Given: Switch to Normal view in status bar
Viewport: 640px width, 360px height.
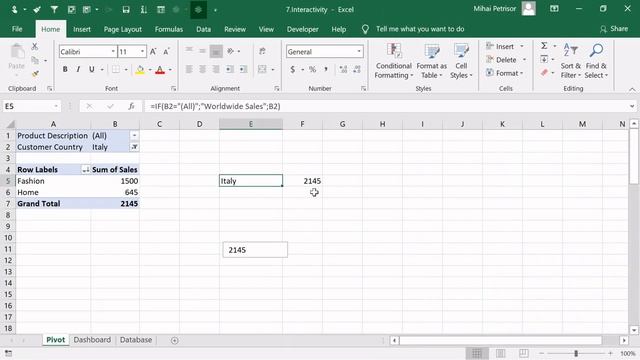Looking at the screenshot, I should [x=477, y=353].
